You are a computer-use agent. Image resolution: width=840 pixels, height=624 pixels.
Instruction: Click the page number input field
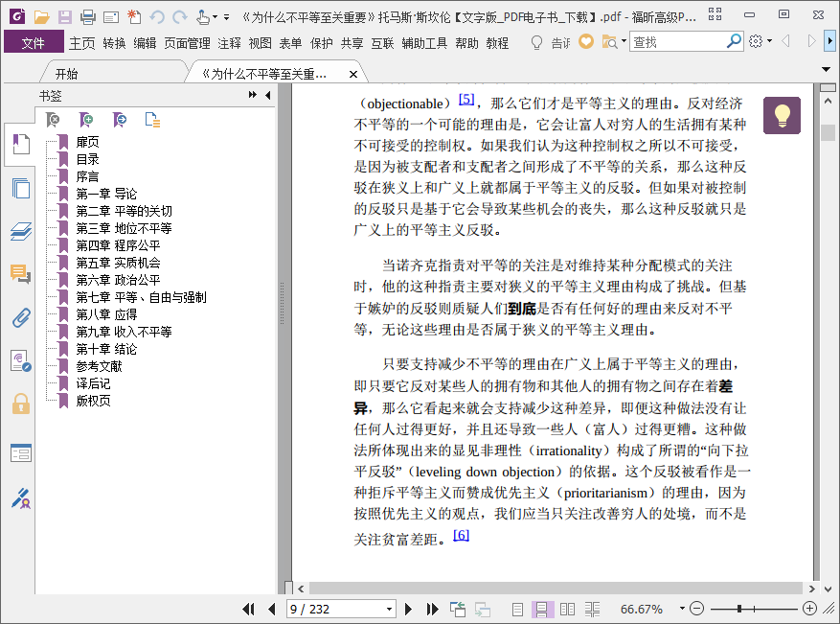pyautogui.click(x=336, y=609)
